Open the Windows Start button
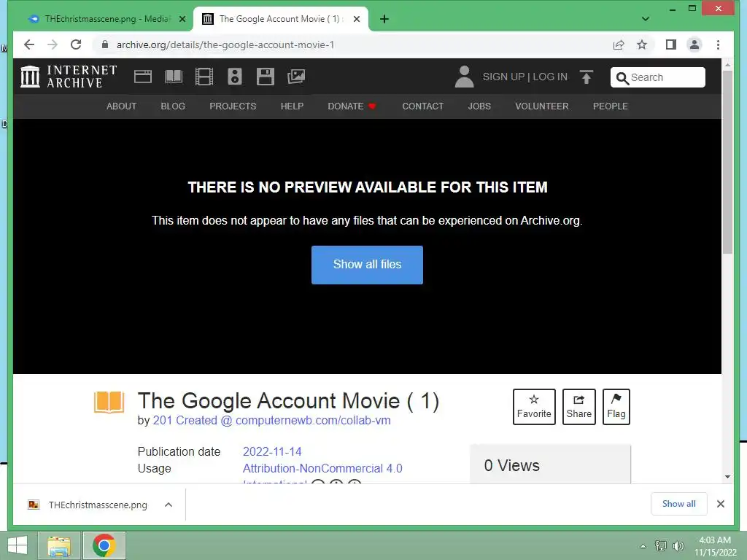 coord(18,545)
